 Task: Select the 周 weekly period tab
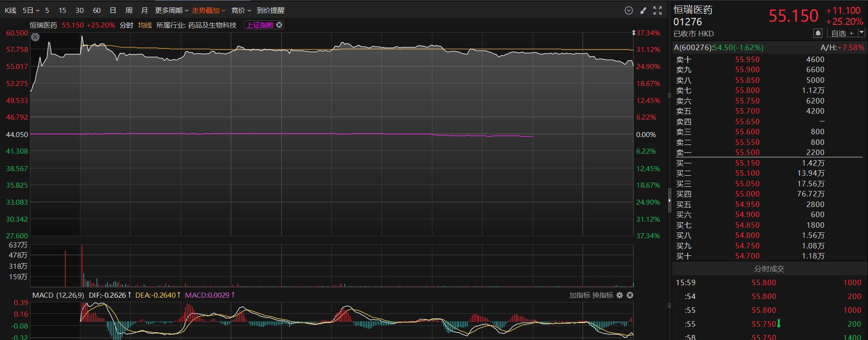(129, 11)
